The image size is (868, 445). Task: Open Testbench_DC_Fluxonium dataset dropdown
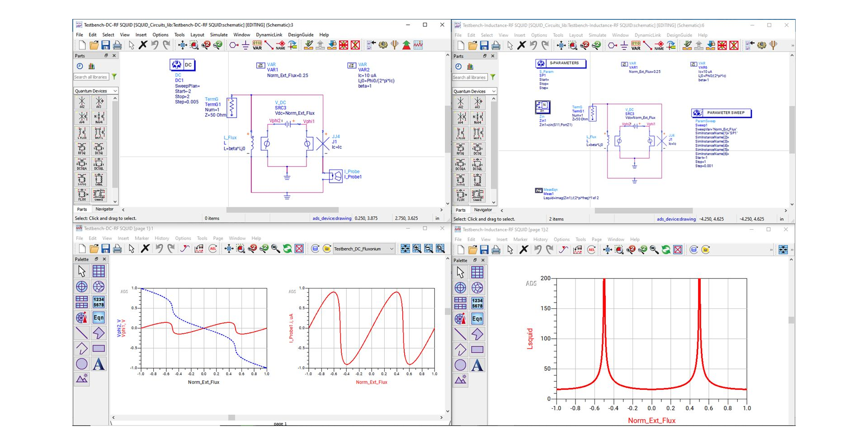point(364,249)
